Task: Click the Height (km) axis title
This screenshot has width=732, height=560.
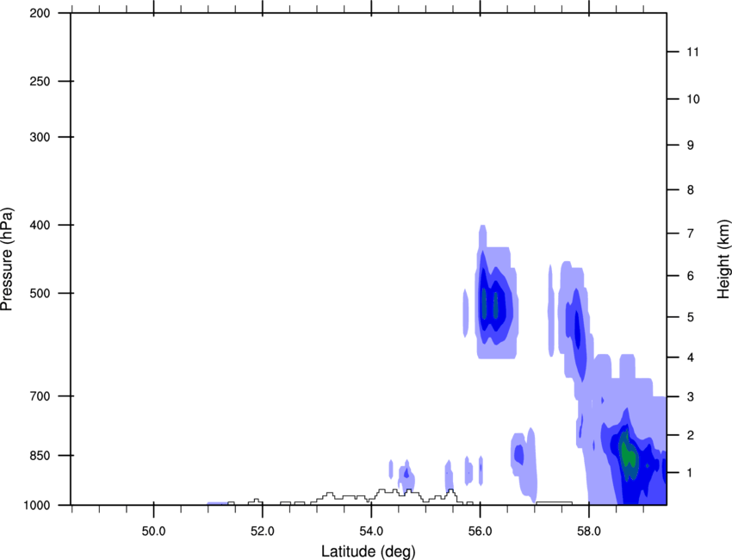Action: click(x=723, y=258)
